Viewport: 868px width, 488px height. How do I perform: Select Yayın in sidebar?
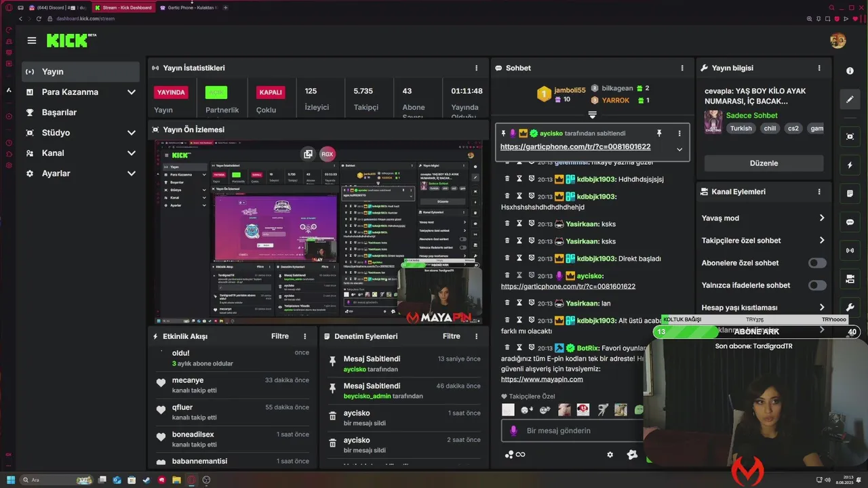pyautogui.click(x=80, y=72)
